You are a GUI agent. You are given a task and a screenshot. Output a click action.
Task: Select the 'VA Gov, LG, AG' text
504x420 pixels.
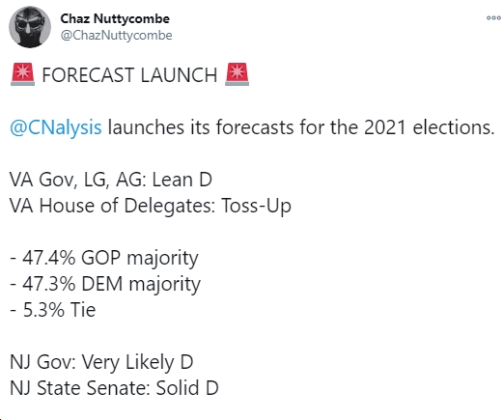click(76, 180)
